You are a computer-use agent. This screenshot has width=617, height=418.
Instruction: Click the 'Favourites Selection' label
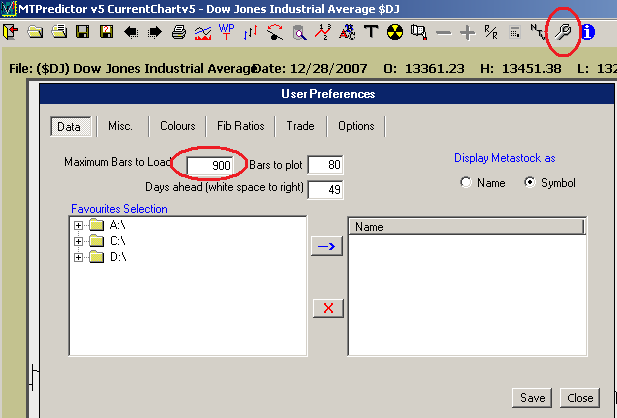pyautogui.click(x=119, y=209)
